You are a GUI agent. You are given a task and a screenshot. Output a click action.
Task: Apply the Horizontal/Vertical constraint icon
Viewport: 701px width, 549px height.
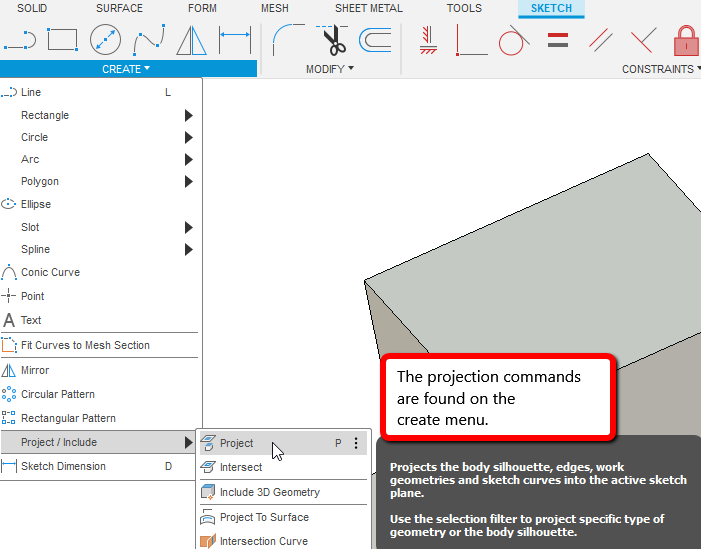point(428,40)
